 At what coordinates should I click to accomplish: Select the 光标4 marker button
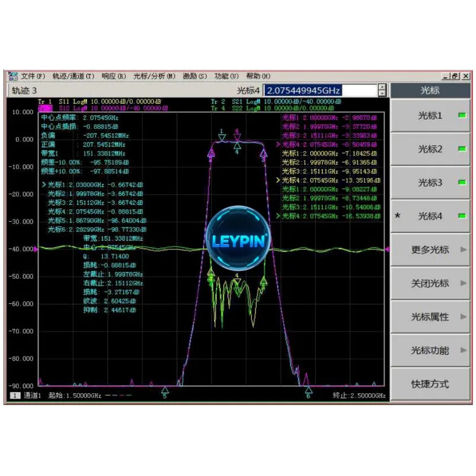[x=430, y=216]
